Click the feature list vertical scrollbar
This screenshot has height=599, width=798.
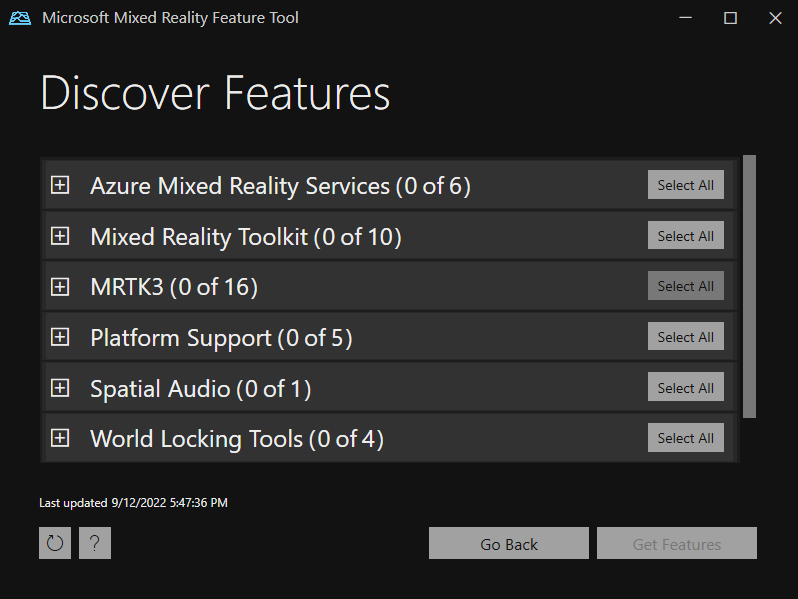(x=749, y=287)
